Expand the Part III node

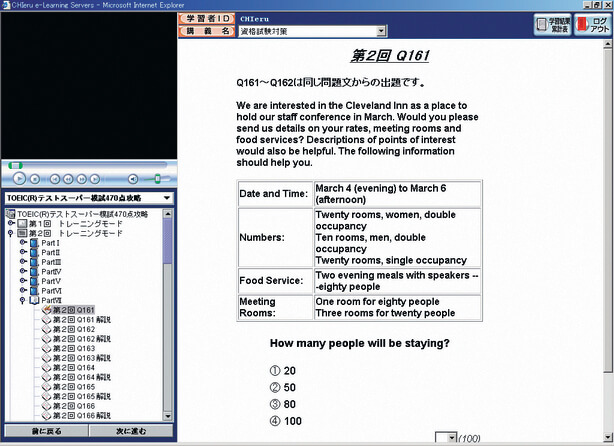(x=23, y=262)
